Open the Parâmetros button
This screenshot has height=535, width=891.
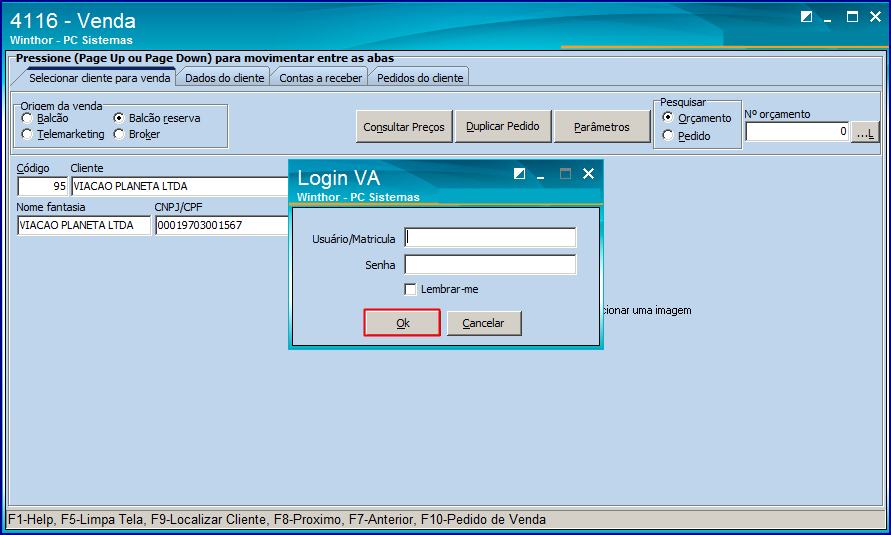tap(602, 127)
